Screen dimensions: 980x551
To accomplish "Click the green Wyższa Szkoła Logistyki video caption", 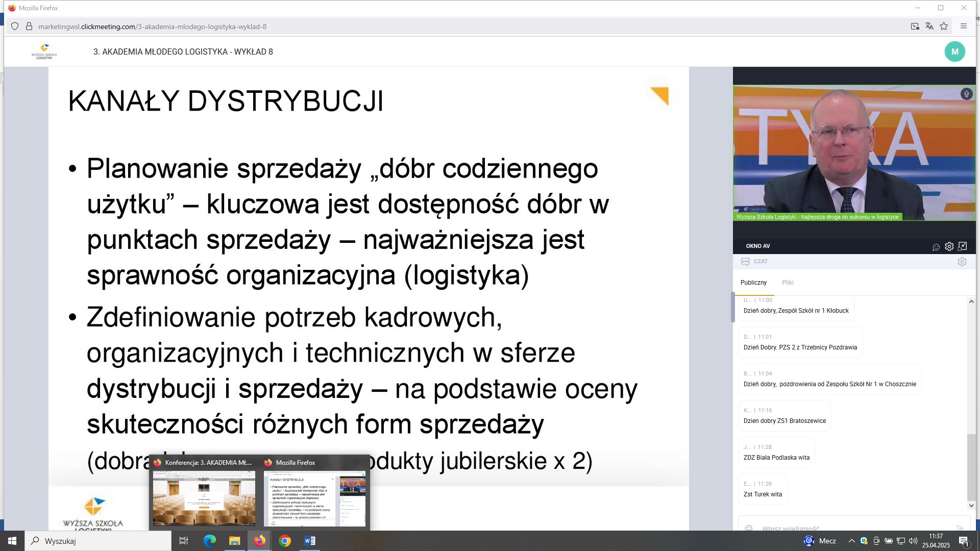I will (817, 217).
